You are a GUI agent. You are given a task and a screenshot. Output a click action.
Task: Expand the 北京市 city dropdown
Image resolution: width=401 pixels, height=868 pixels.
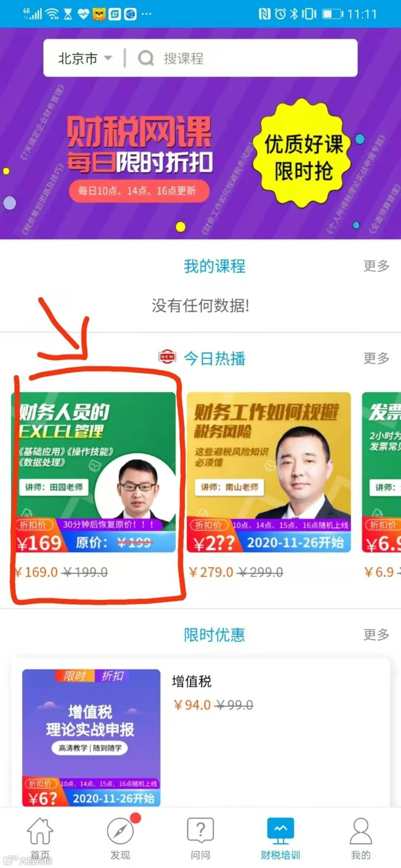pos(85,58)
